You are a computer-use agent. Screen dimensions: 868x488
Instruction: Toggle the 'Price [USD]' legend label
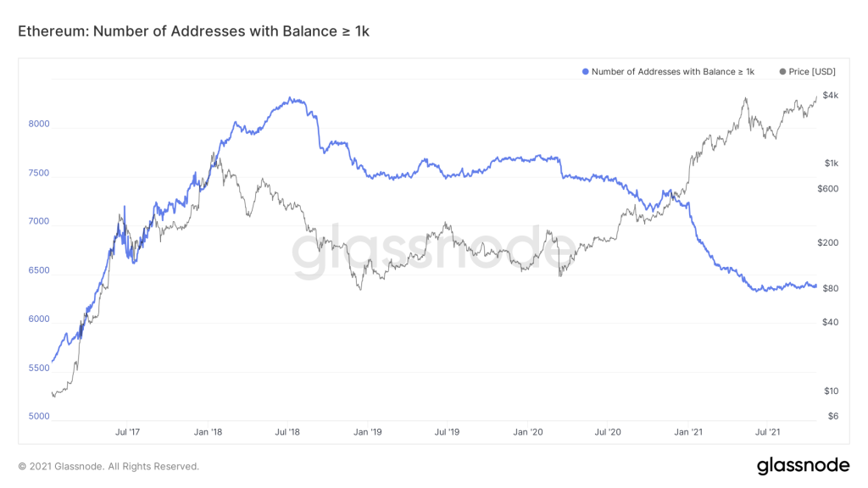click(x=812, y=72)
